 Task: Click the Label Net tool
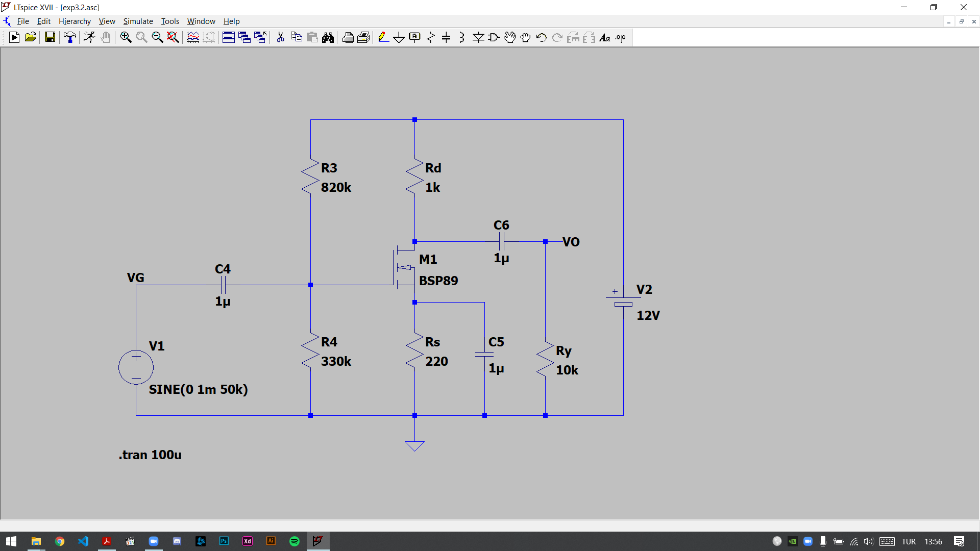[414, 37]
